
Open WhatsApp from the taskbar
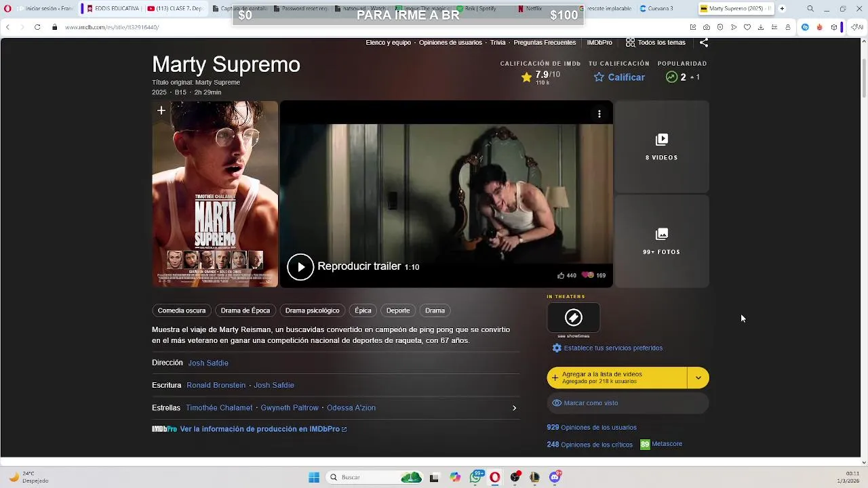(x=476, y=477)
